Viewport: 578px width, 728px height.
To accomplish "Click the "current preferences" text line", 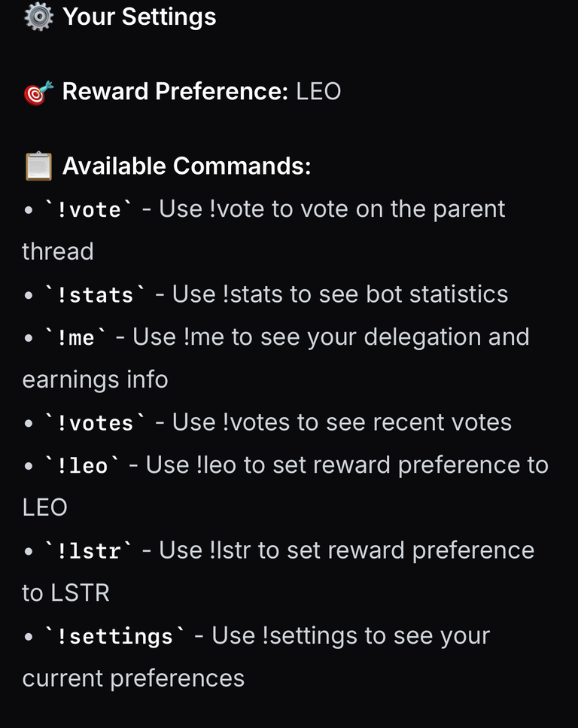I will [x=133, y=679].
